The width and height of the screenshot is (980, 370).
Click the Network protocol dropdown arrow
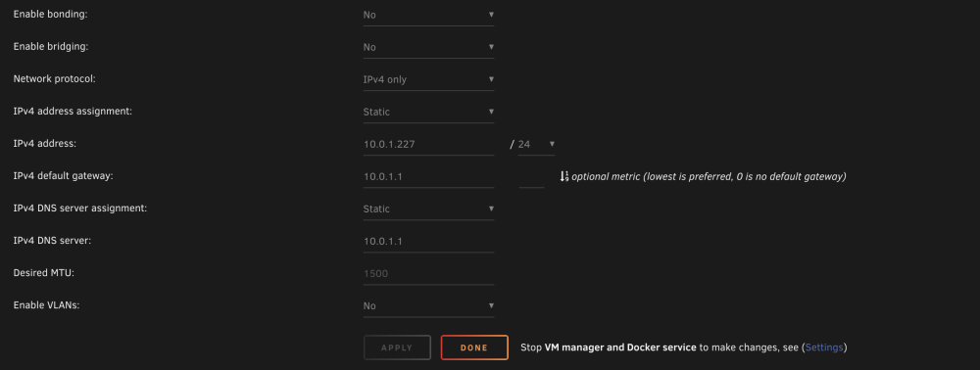[491, 78]
